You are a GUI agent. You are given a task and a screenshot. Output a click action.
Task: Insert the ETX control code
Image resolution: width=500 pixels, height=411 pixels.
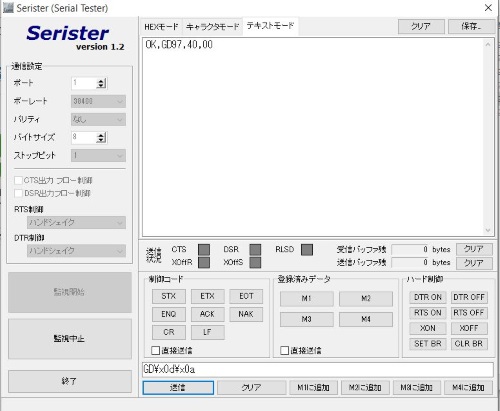pos(207,296)
